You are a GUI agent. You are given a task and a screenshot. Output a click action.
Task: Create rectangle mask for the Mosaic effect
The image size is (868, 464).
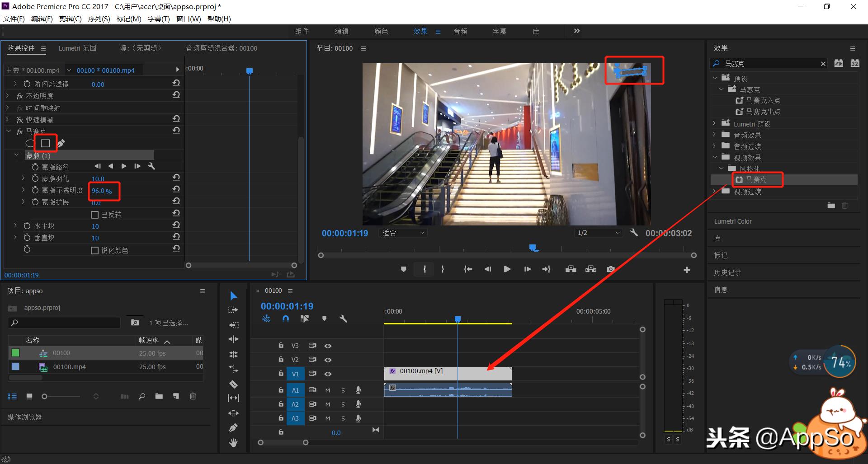(x=45, y=143)
